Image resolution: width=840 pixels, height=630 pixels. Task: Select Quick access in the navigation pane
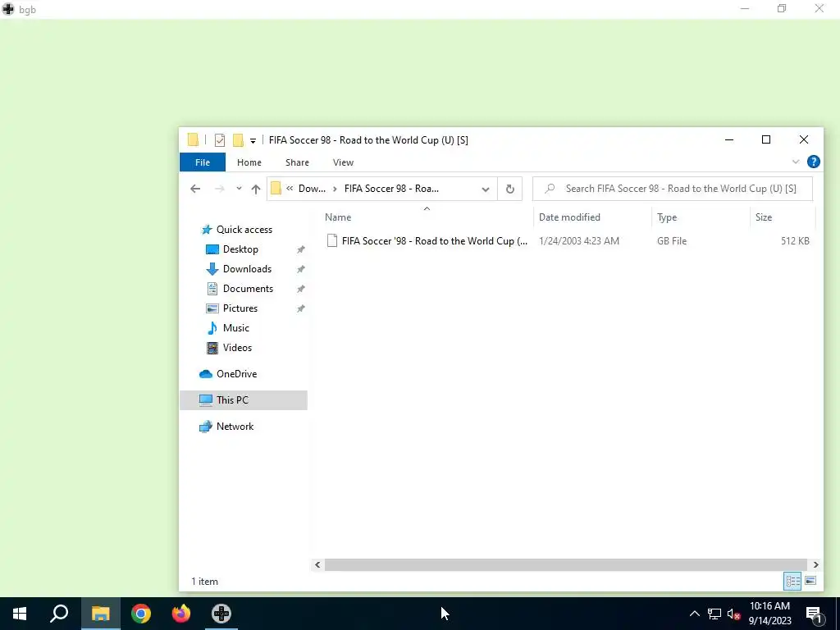[244, 230]
